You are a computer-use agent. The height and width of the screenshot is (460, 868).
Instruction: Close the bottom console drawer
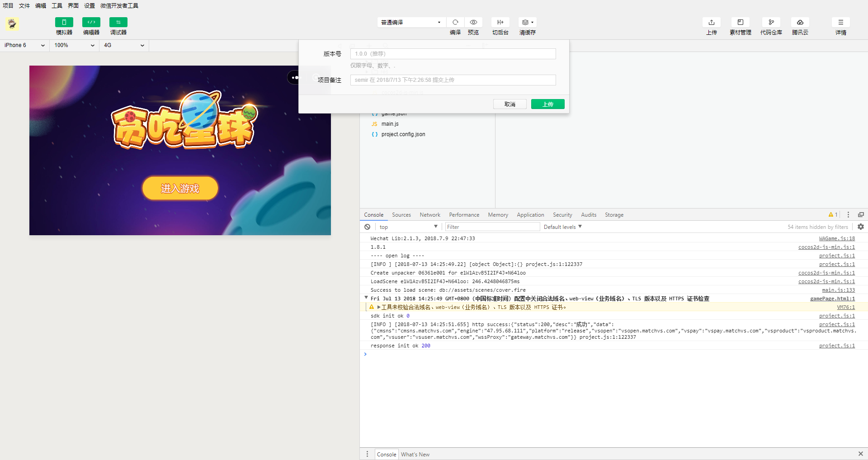(x=860, y=454)
